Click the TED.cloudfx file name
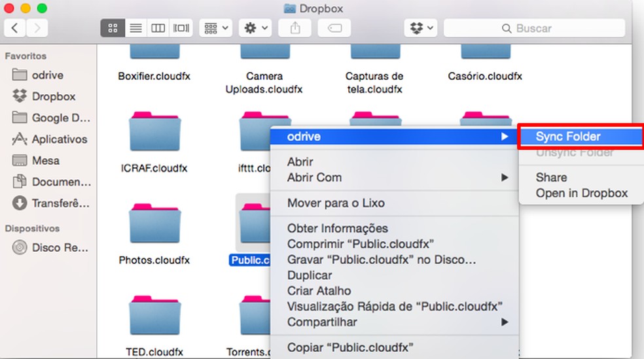 (154, 352)
